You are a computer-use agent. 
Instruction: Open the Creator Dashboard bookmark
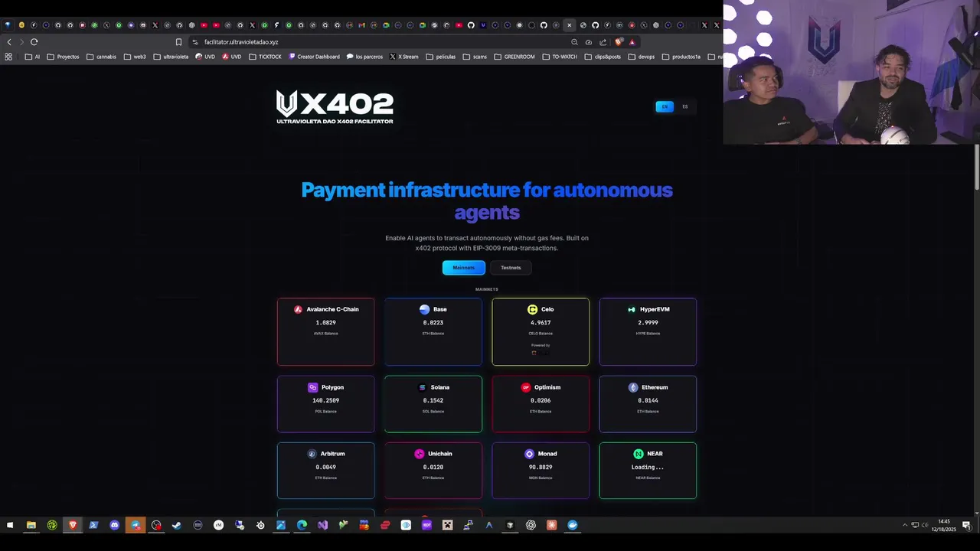pos(314,57)
